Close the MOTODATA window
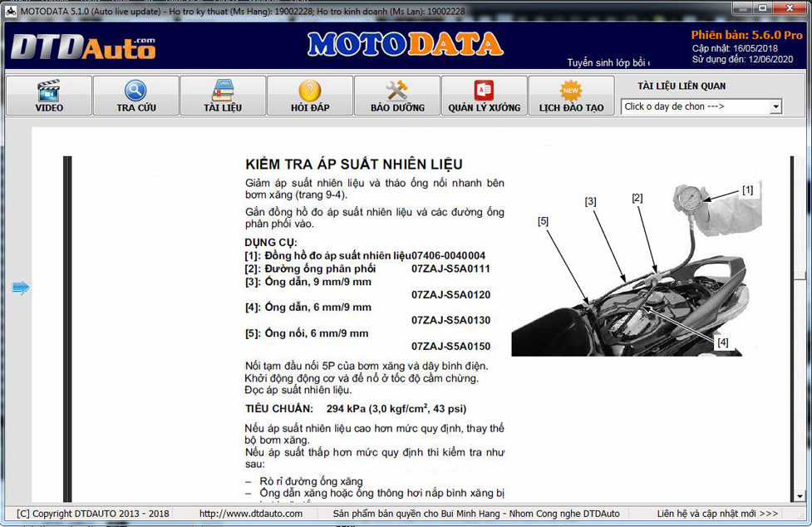This screenshot has width=812, height=527. (x=790, y=8)
